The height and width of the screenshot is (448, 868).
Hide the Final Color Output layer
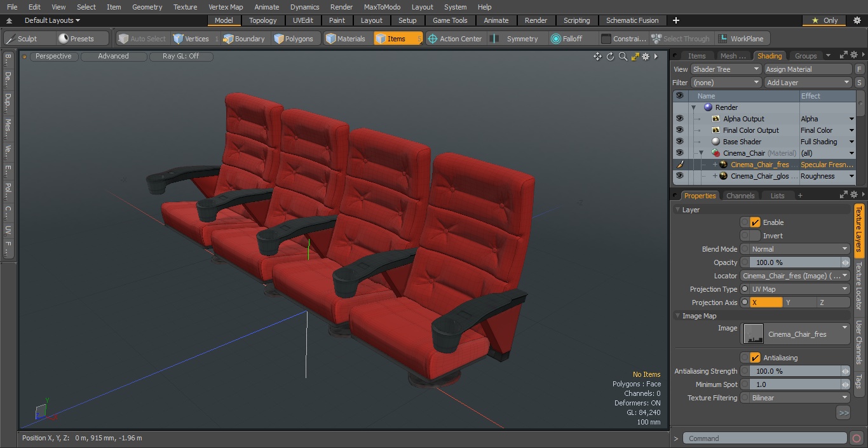point(679,130)
